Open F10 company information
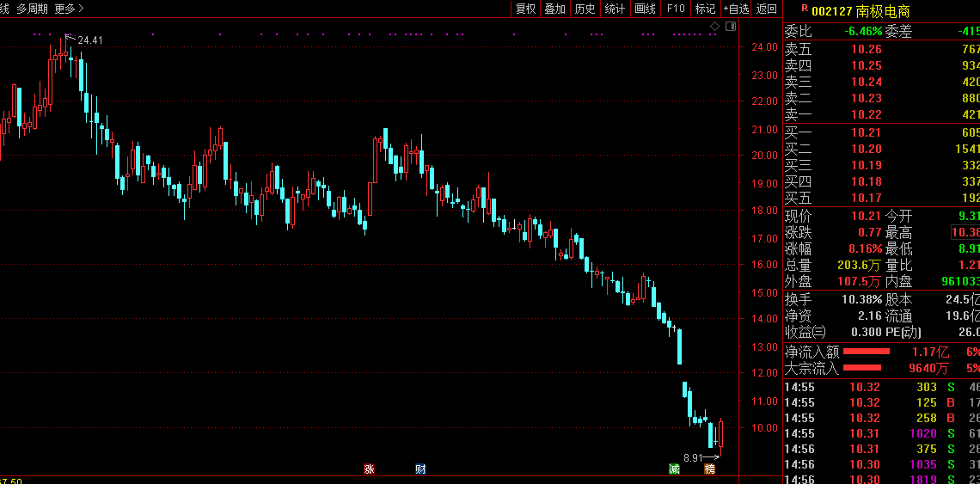Image resolution: width=980 pixels, height=484 pixels. click(x=676, y=9)
